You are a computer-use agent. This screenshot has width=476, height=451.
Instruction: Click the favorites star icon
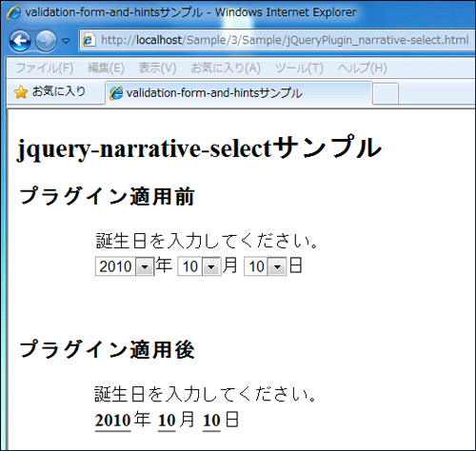(x=21, y=92)
